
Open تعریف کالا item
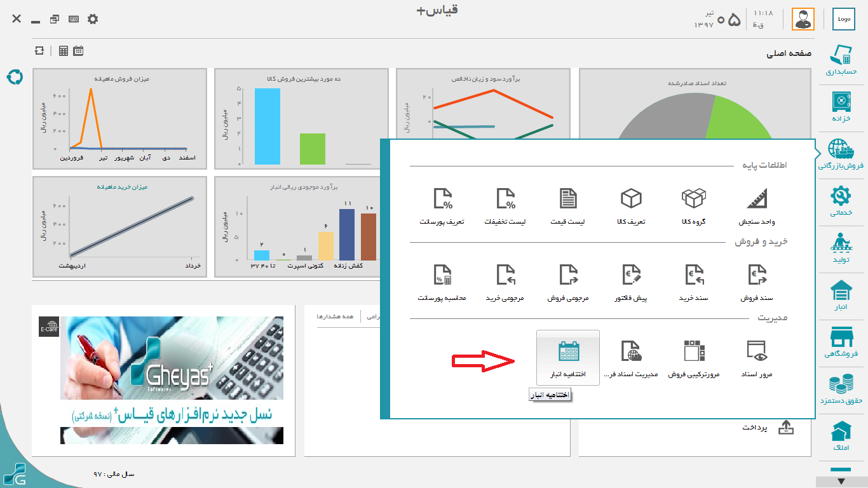pos(631,207)
